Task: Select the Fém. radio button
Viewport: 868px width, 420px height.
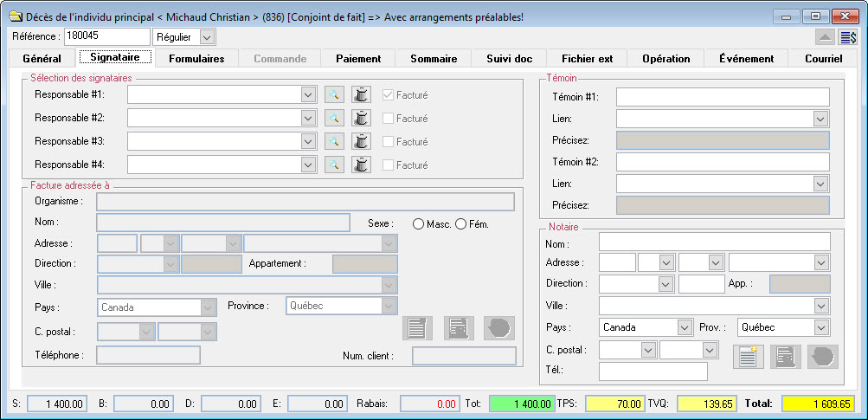Action: click(460, 224)
